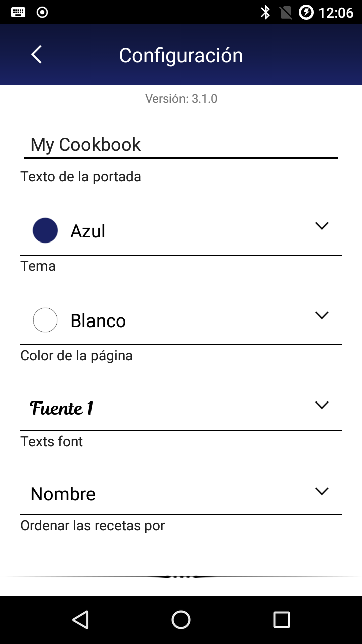This screenshot has height=644, width=362.
Task: Tap the back arrow in the header
Action: [x=36, y=54]
